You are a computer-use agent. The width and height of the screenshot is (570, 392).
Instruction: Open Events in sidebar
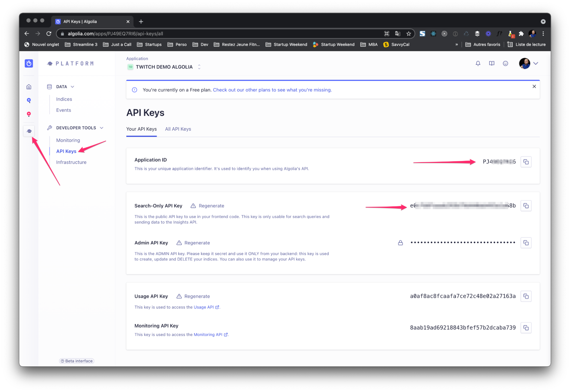click(63, 110)
